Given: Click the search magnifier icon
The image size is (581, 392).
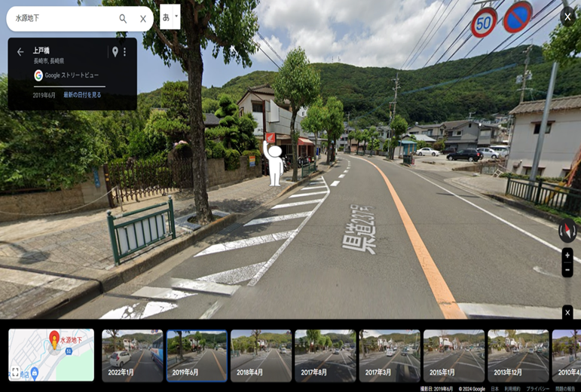Looking at the screenshot, I should [123, 19].
